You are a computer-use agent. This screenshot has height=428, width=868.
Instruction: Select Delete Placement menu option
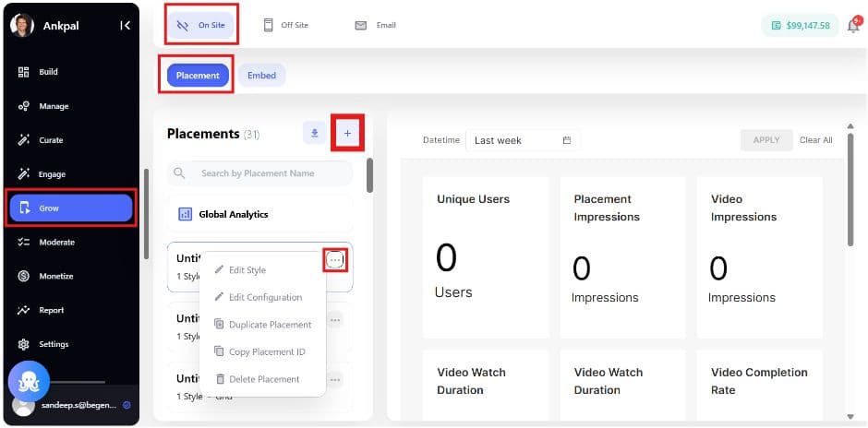point(263,379)
